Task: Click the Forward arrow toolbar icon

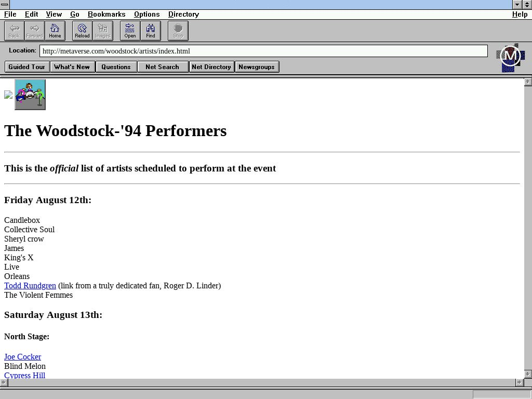Action: [34, 31]
